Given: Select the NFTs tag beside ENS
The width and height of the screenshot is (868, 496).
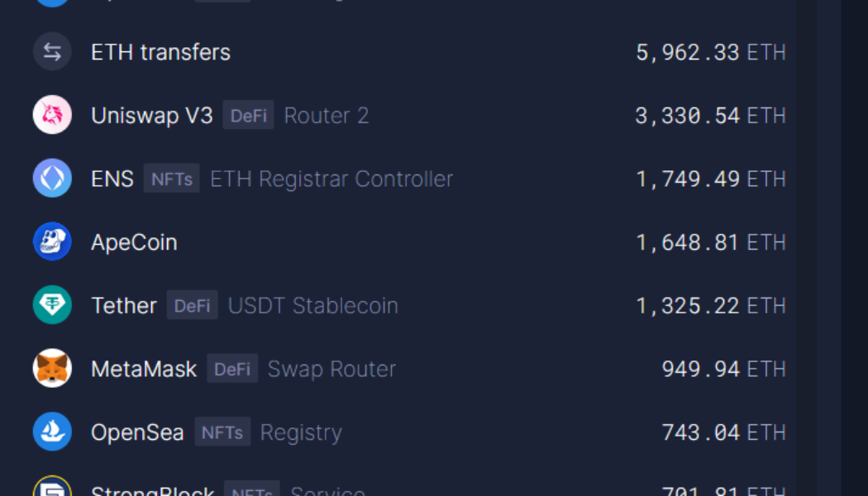Looking at the screenshot, I should 171,178.
